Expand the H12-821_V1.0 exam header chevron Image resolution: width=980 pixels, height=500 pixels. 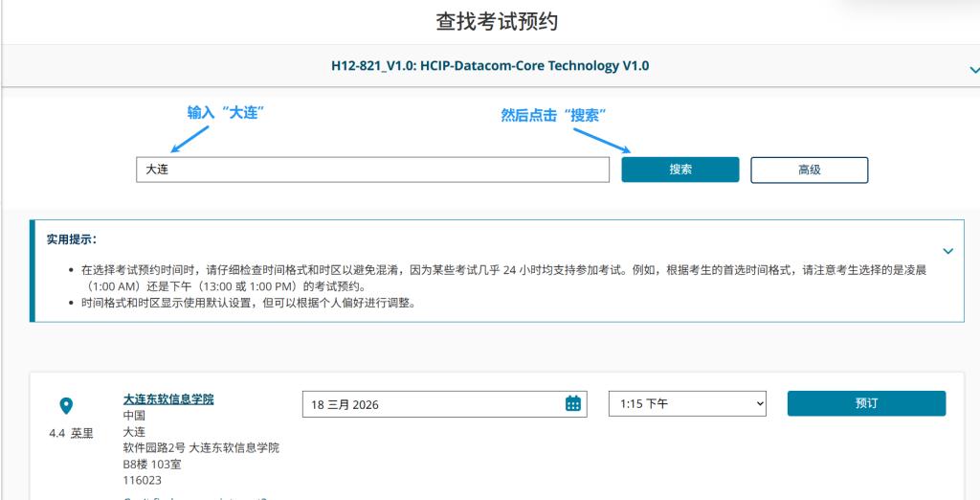[973, 70]
